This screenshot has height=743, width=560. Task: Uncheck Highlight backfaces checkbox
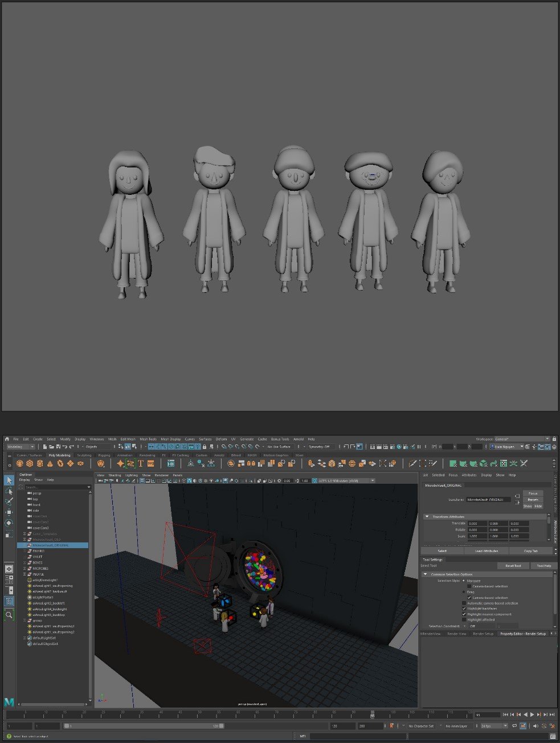(464, 609)
